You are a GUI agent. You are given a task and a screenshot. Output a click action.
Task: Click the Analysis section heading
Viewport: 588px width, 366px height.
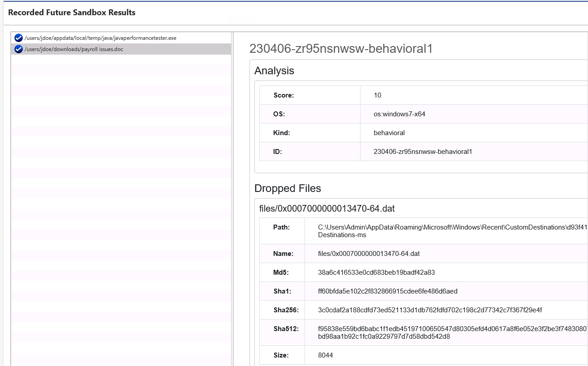pos(274,71)
